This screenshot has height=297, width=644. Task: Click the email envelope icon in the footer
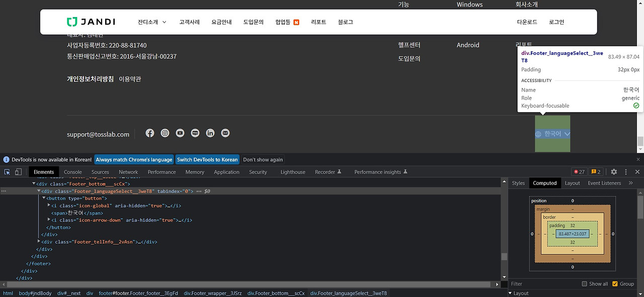(x=225, y=133)
